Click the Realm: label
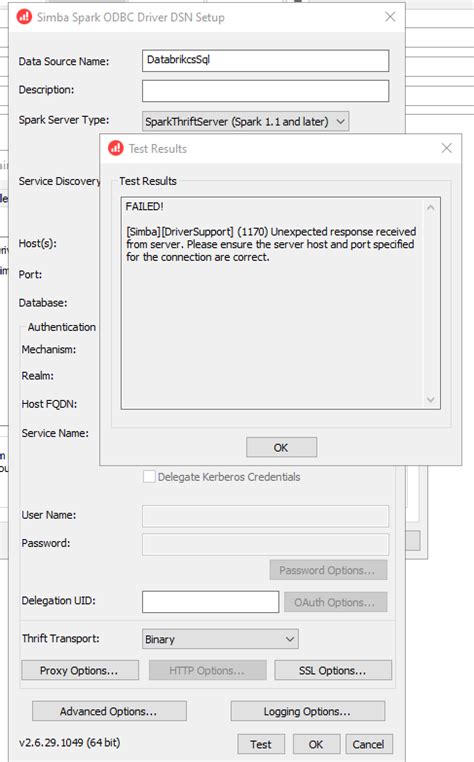Screen dimensions: 474x762 point(37,376)
